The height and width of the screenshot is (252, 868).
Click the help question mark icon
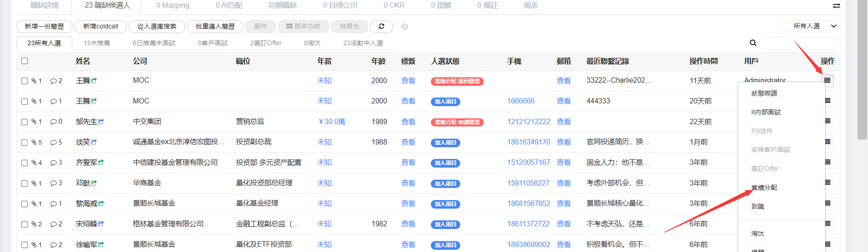[405, 27]
